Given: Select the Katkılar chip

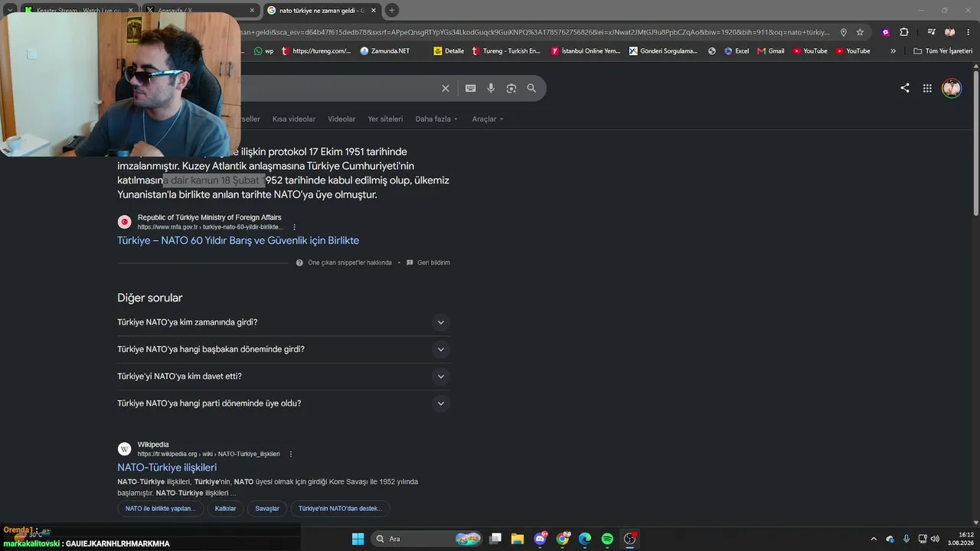Looking at the screenshot, I should [x=226, y=508].
